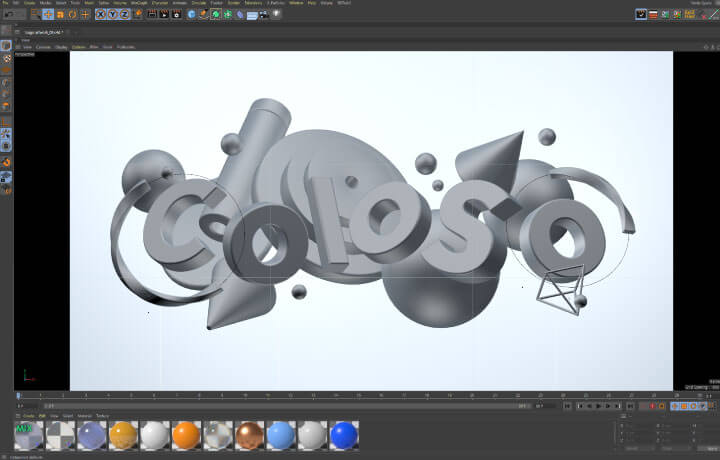Enable the Axis mode L-shaped icon

(6, 122)
